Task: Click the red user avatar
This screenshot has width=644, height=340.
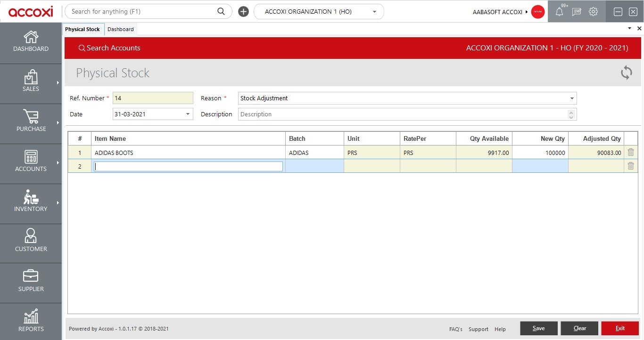Action: coord(538,12)
